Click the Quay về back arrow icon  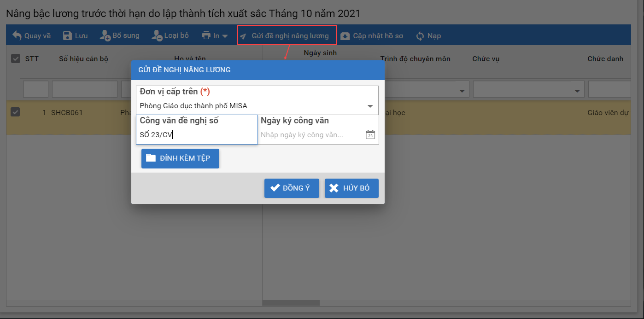[17, 36]
